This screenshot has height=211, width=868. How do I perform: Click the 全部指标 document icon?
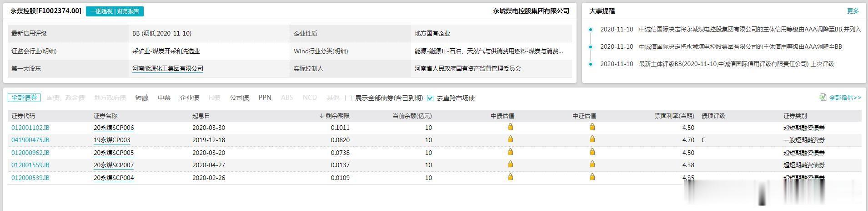pos(823,98)
